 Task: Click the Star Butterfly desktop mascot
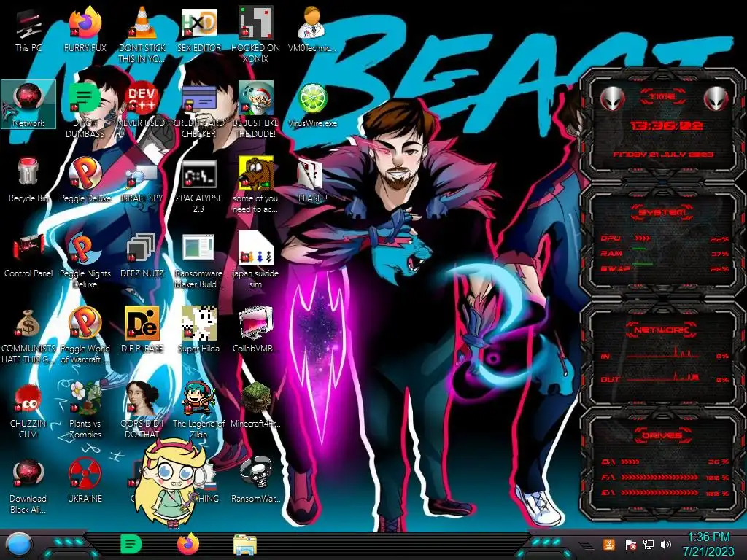point(171,483)
